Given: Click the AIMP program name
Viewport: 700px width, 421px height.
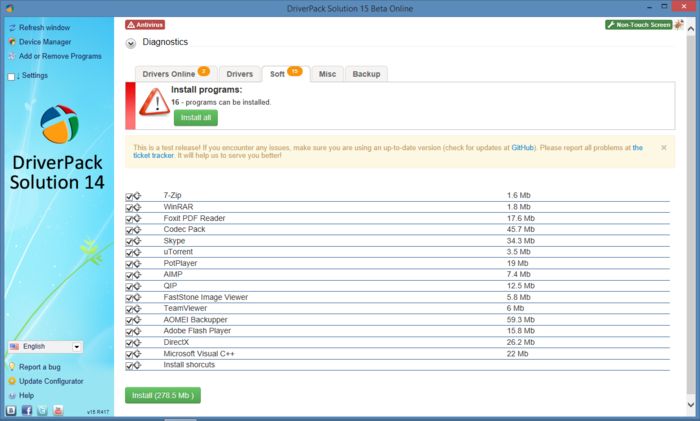Looking at the screenshot, I should [x=173, y=274].
